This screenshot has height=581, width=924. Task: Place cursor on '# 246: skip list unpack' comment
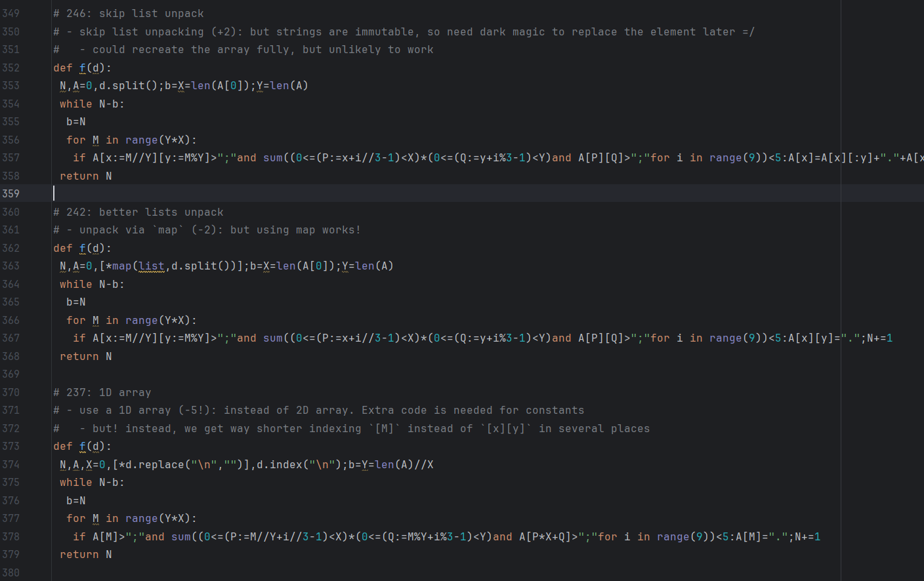click(128, 14)
